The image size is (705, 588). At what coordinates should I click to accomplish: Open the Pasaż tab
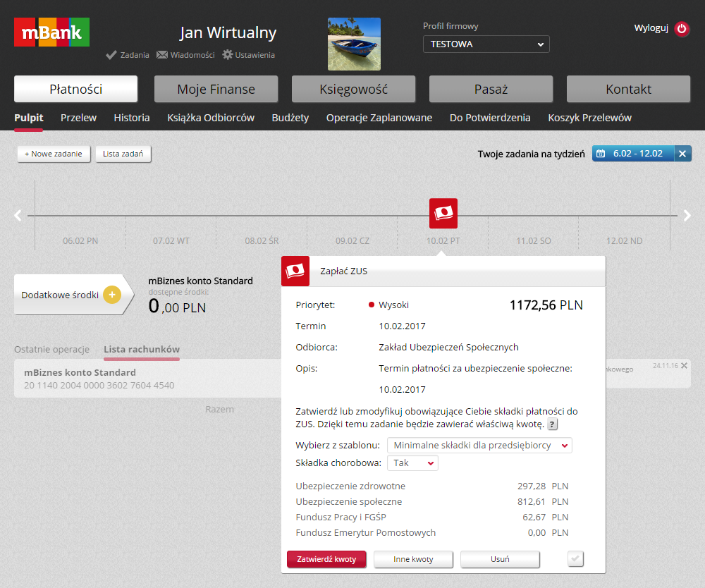click(491, 89)
